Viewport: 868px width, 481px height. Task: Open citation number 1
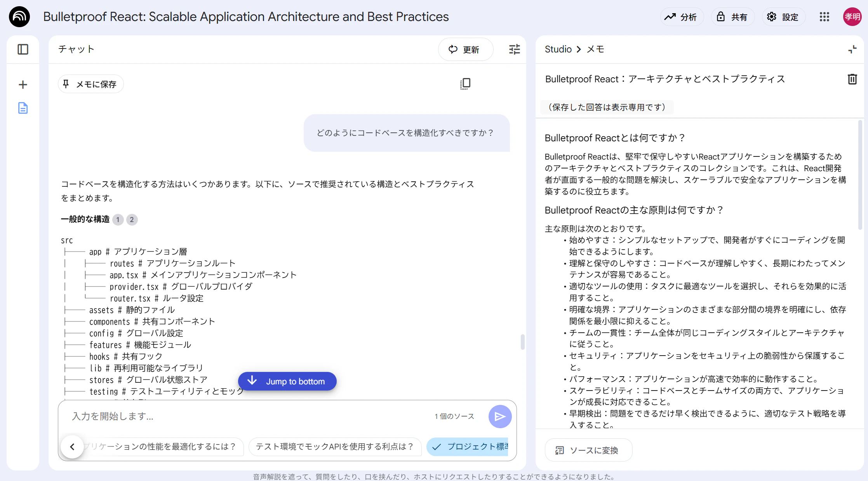click(x=118, y=220)
